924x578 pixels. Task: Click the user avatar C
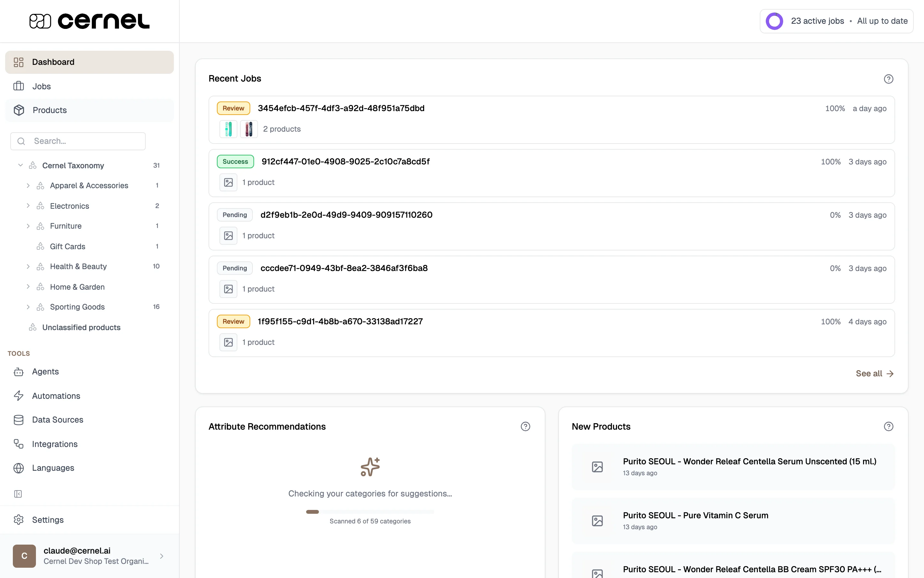pyautogui.click(x=24, y=556)
